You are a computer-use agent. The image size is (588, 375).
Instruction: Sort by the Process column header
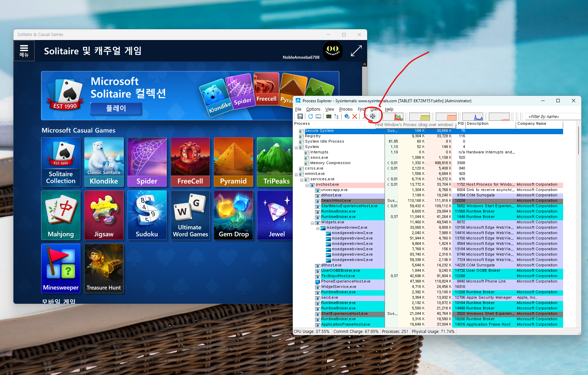coord(339,124)
